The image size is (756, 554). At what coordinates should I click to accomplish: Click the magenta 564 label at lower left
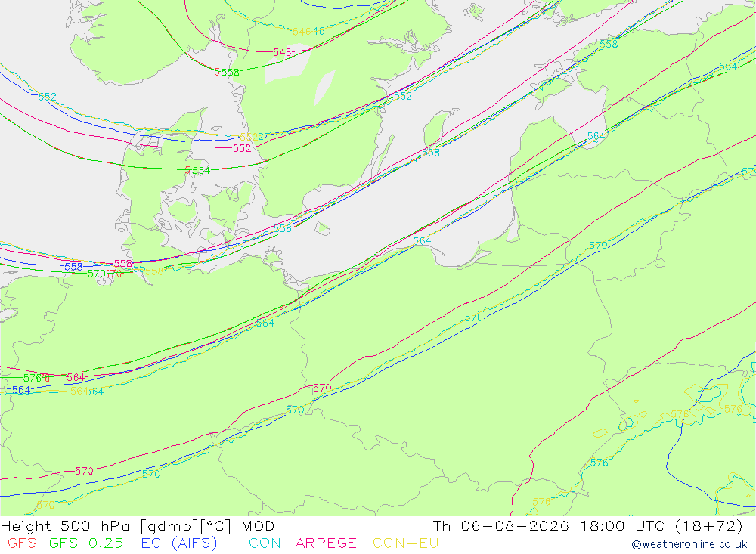75,377
